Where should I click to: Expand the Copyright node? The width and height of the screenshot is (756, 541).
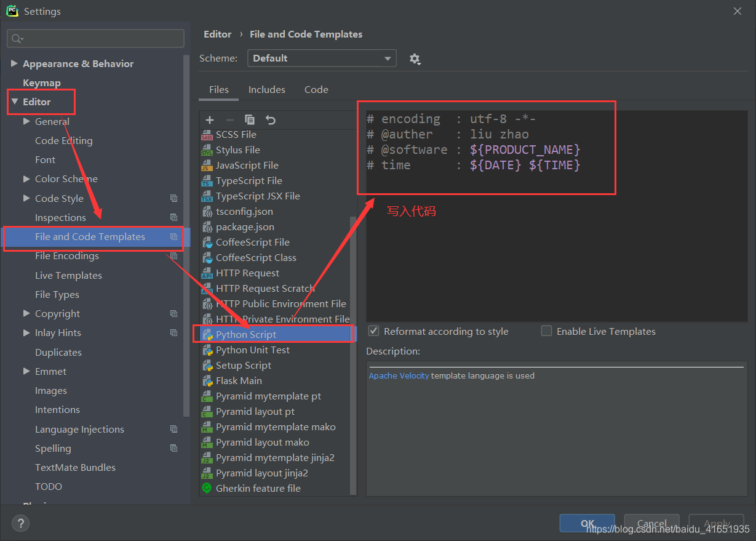pos(26,313)
